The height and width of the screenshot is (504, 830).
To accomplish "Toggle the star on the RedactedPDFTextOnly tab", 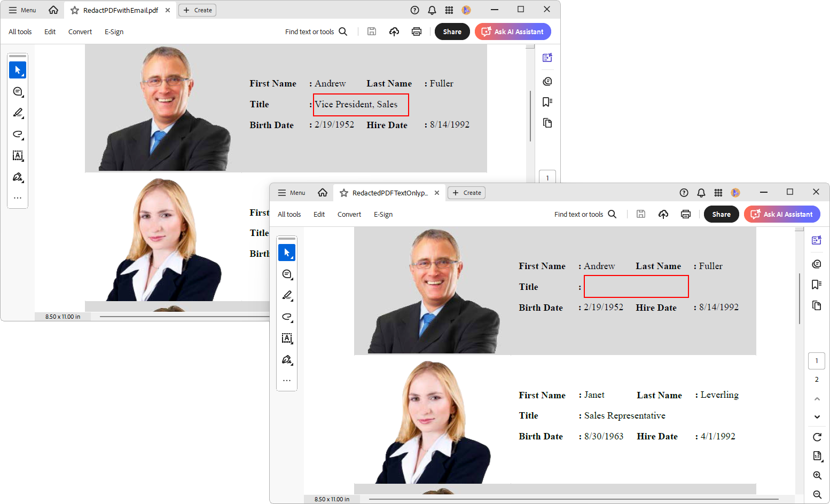I will click(344, 193).
